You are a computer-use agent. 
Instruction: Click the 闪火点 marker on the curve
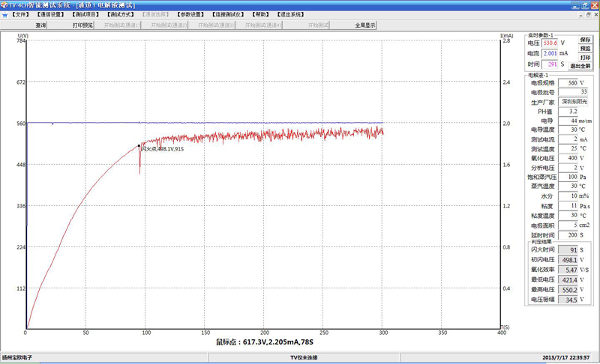point(139,145)
